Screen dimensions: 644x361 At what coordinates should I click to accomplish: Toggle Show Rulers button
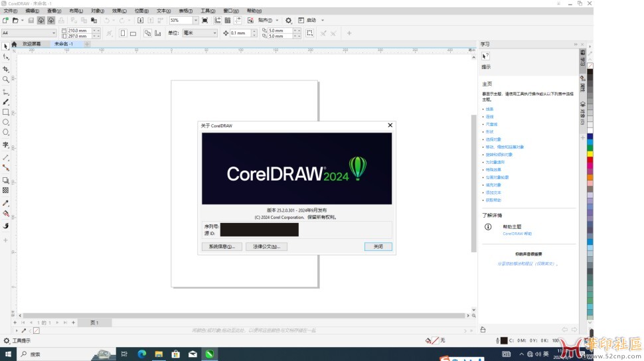point(217,20)
